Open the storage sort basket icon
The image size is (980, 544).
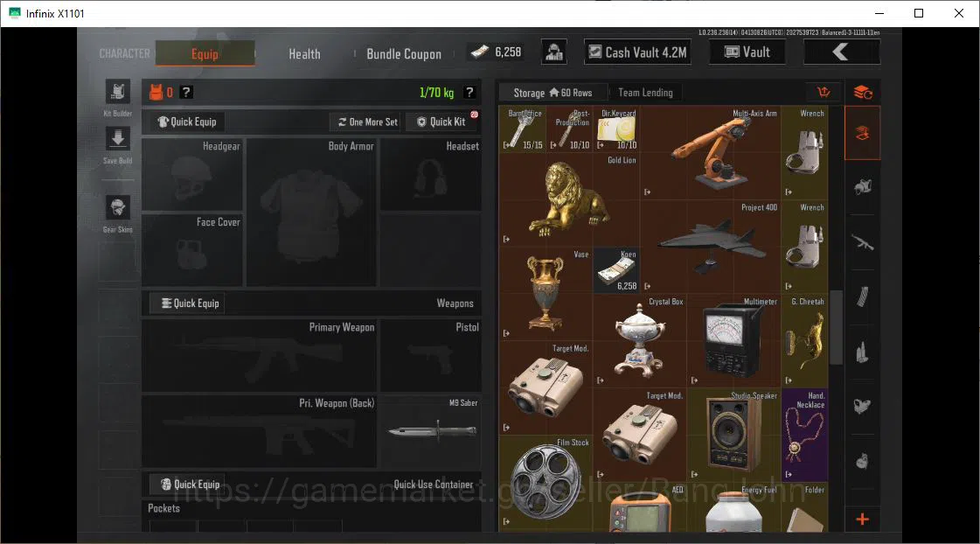pos(824,93)
